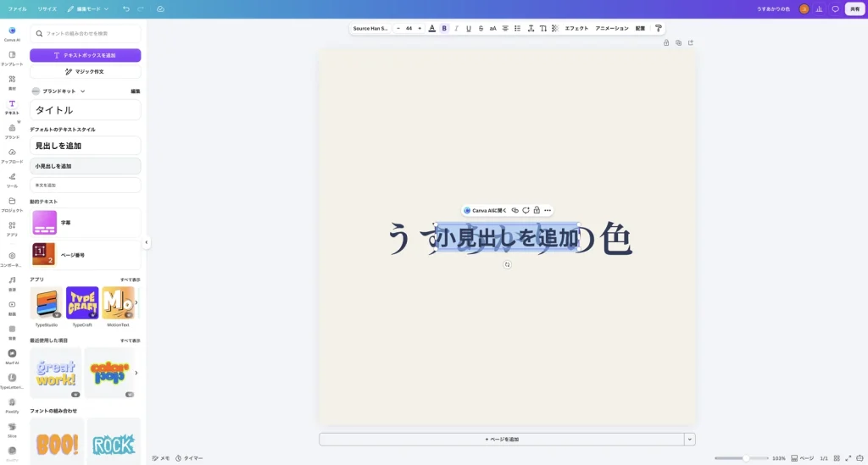The image size is (868, 465).
Task: Open text color picker (underlined A)
Action: point(432,28)
